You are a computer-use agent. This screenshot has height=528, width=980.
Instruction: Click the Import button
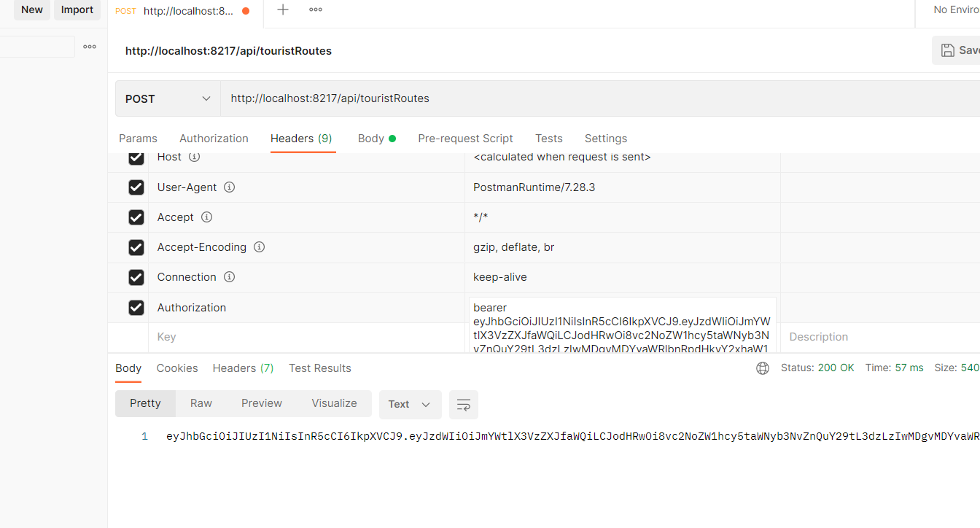[x=77, y=9]
